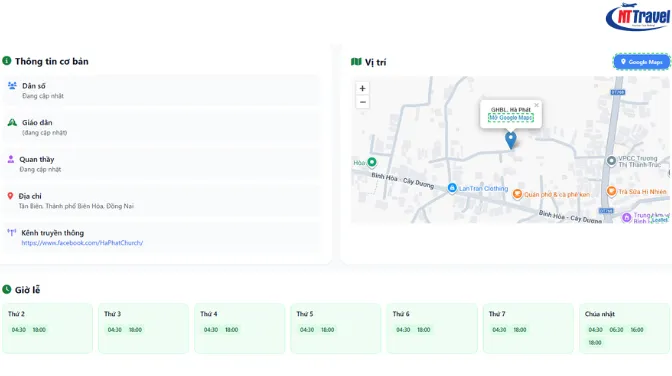This screenshot has height=376, width=672.
Task: Click the Quan thầy label
Action: pyautogui.click(x=37, y=159)
